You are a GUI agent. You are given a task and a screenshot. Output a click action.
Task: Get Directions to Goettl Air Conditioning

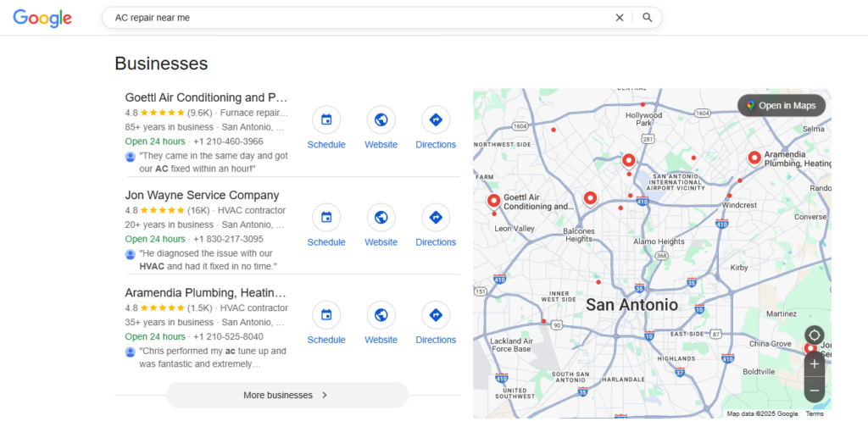(436, 119)
